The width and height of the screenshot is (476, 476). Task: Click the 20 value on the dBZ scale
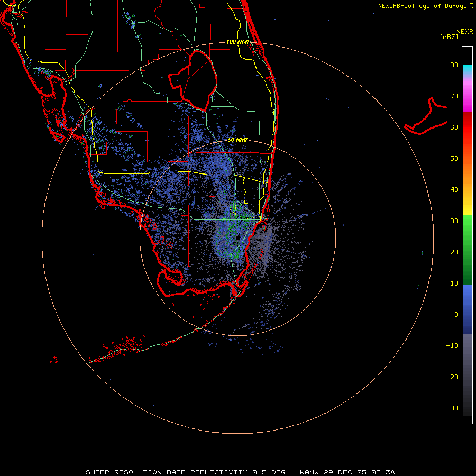coord(454,252)
